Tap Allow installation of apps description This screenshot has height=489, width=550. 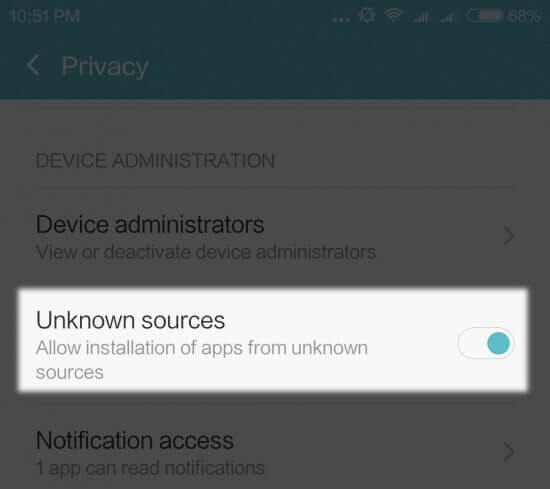tap(202, 360)
